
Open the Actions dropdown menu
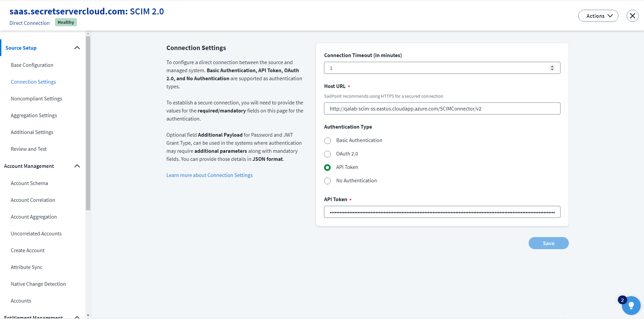pos(598,16)
